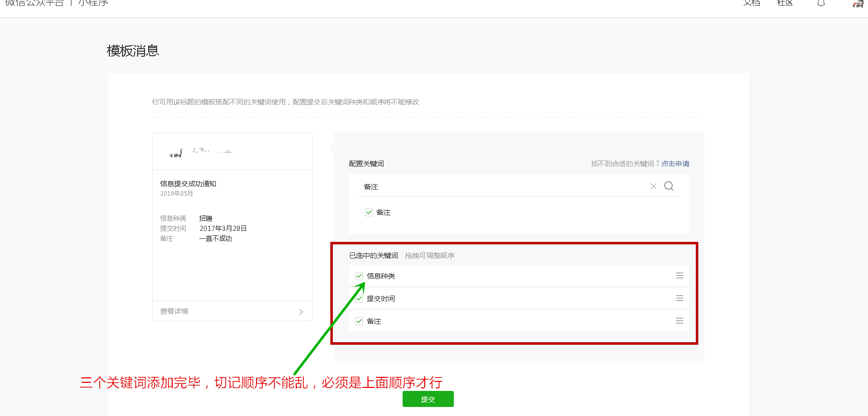Grab the drag handle on the 信息种类 row
The width and height of the screenshot is (868, 416).
(x=679, y=275)
